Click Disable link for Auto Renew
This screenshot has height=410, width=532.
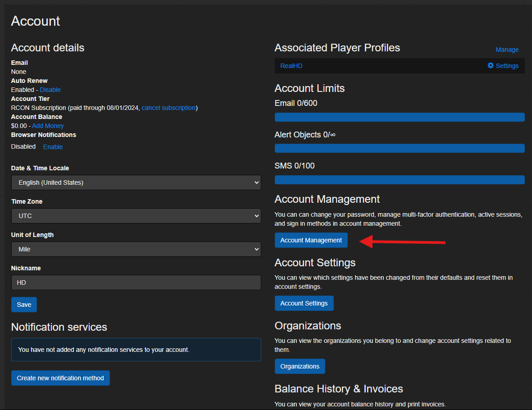point(50,90)
